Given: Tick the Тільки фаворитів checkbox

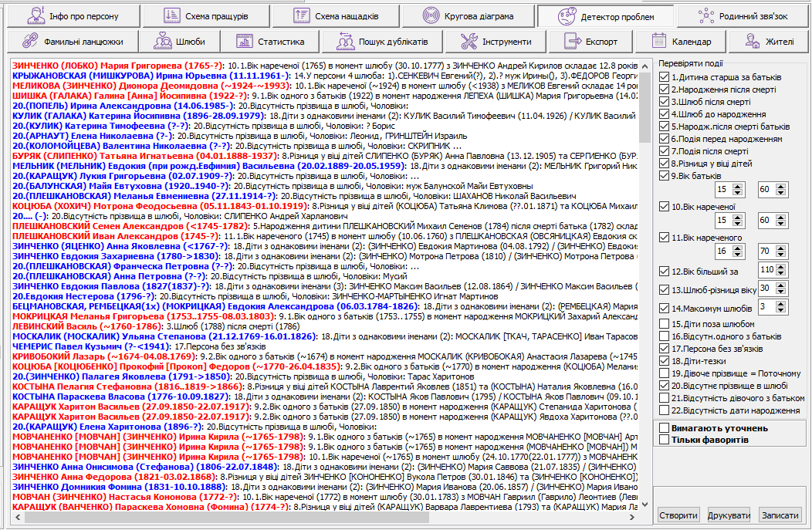Looking at the screenshot, I should click(x=665, y=440).
